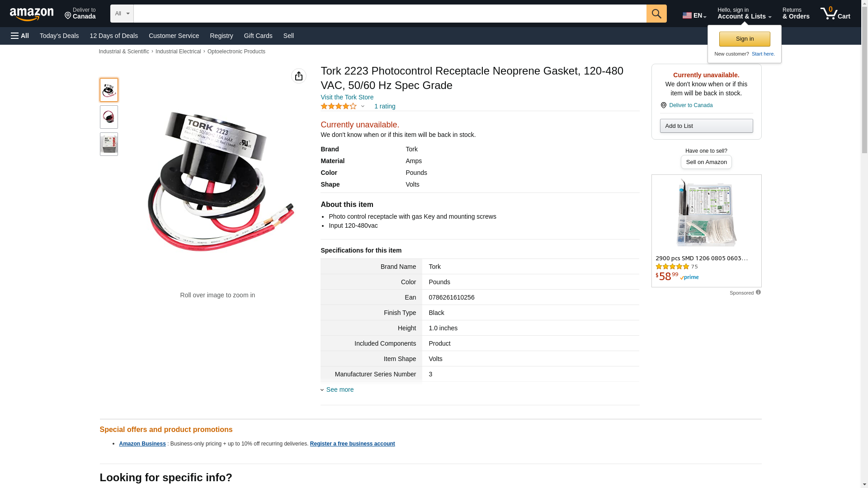Click the Sell on Amazon button

[x=706, y=162]
